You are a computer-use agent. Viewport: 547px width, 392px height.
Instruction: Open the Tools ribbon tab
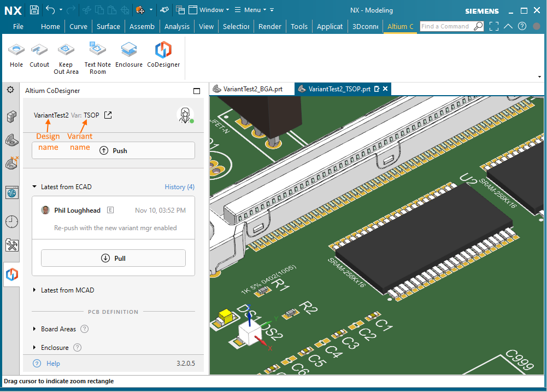coord(299,27)
